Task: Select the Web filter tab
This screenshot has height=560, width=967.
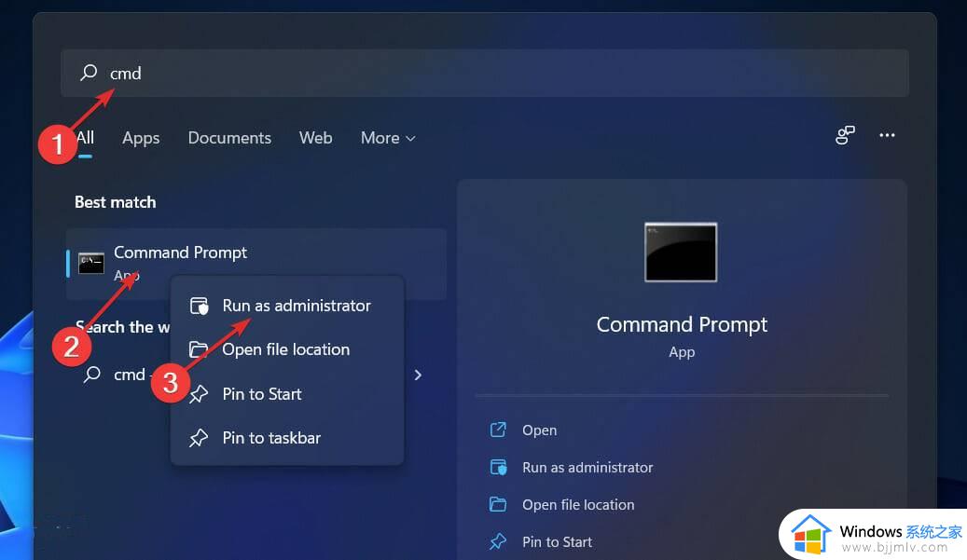Action: tap(315, 138)
